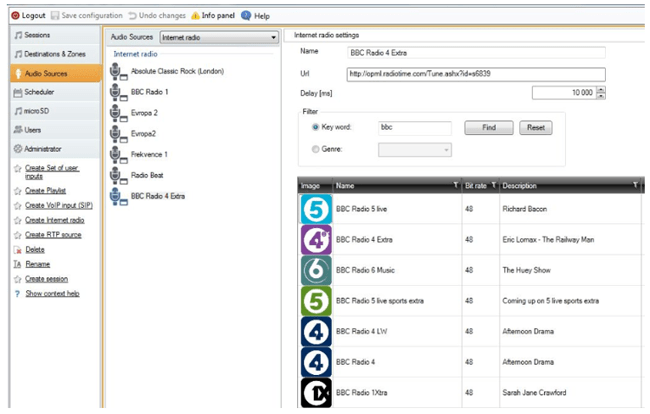Click 'Richard Bacon' description cell
This screenshot has width=650, height=414.
(525, 209)
